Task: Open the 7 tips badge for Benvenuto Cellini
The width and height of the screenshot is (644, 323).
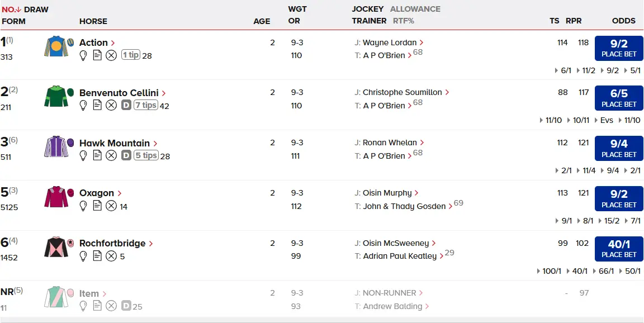Action: (x=145, y=105)
